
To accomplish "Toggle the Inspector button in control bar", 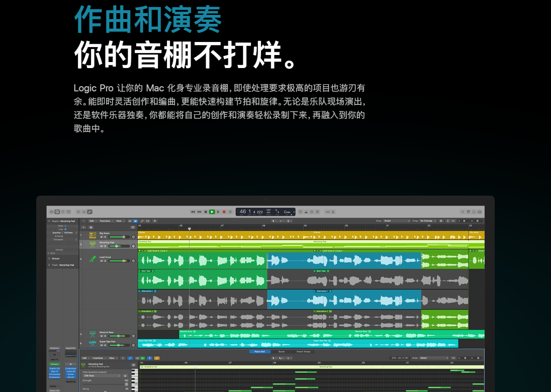I will [x=57, y=212].
